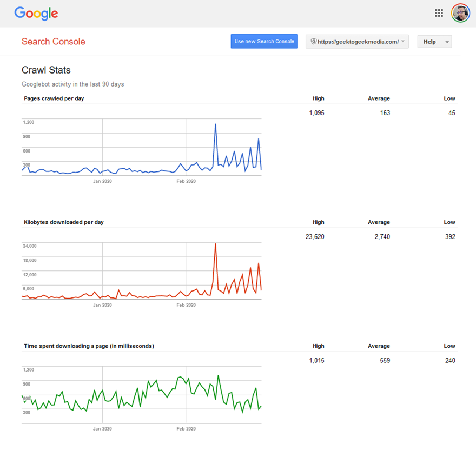
Task: Select the pages crawled low value 45
Action: point(452,113)
